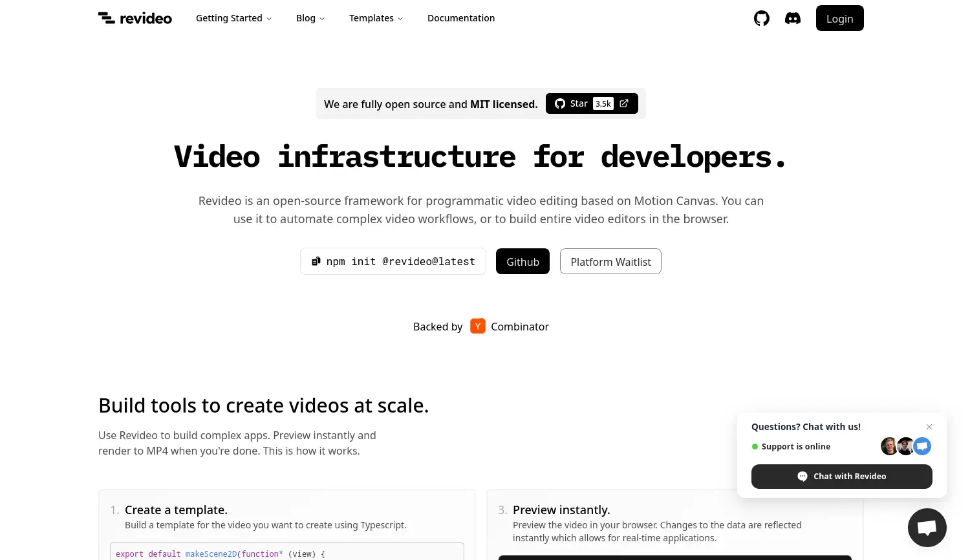Select Blog in the navigation bar

pos(306,18)
